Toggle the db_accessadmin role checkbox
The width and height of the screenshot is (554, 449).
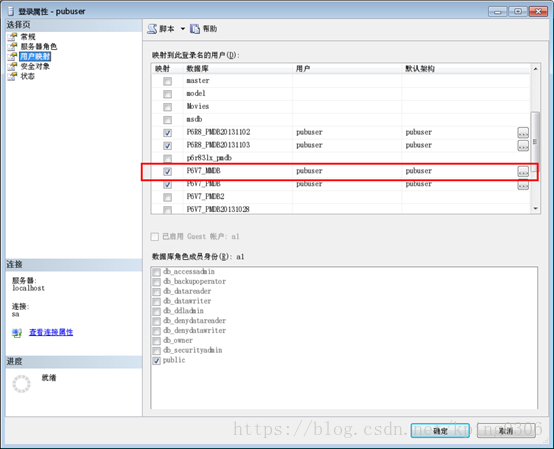click(x=156, y=272)
